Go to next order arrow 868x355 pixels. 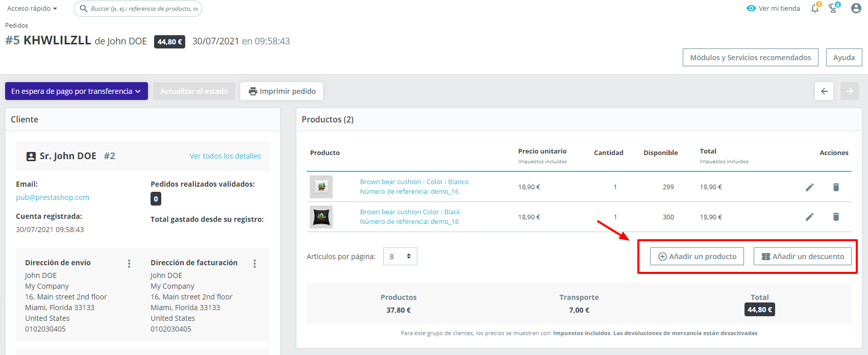(850, 91)
